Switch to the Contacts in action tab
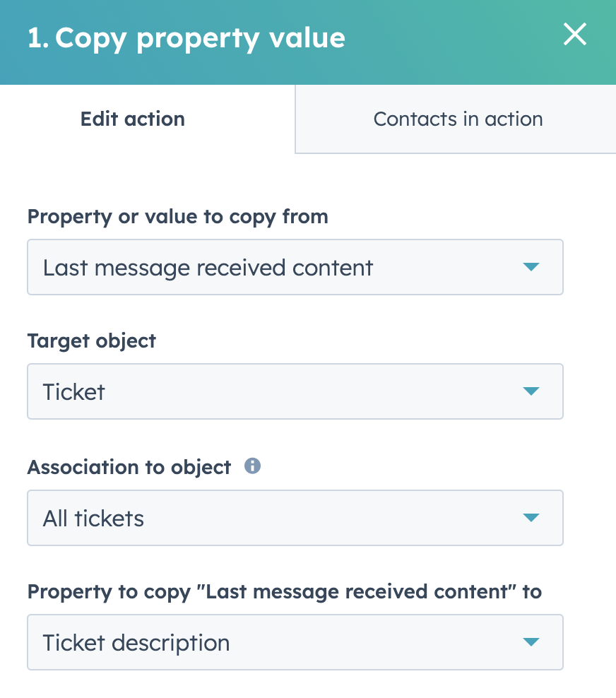 (458, 119)
